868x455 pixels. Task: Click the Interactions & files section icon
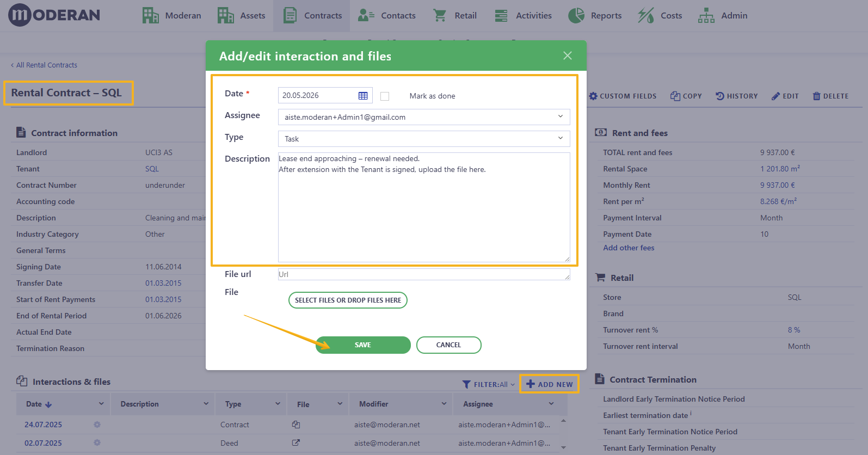click(22, 381)
